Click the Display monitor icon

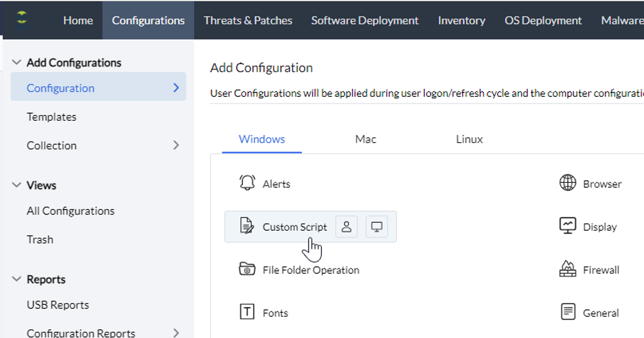[x=568, y=226]
